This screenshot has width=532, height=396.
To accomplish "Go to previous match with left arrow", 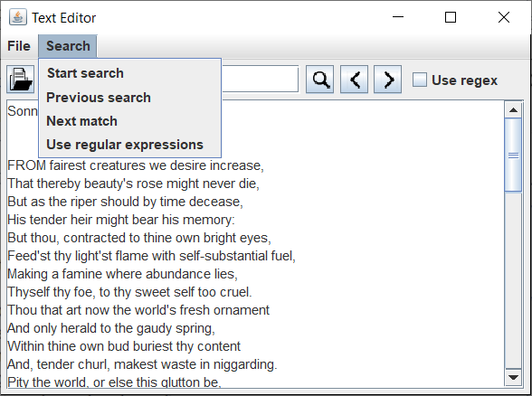I will click(x=354, y=80).
